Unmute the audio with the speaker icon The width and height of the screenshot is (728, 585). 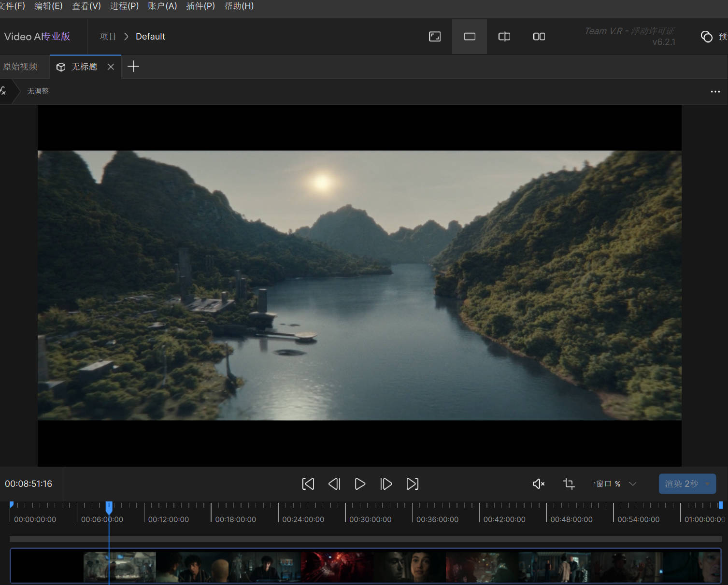pyautogui.click(x=538, y=484)
